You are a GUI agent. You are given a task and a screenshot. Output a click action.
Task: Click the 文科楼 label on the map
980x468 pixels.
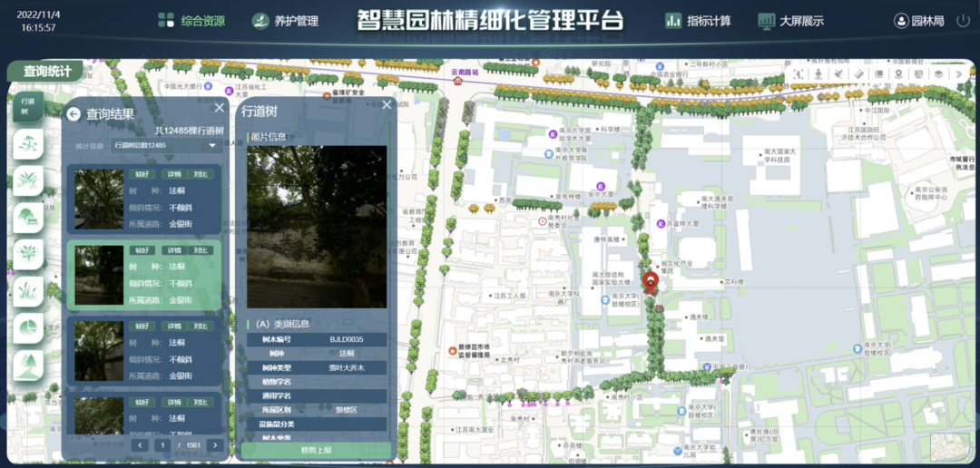pyautogui.click(x=734, y=282)
